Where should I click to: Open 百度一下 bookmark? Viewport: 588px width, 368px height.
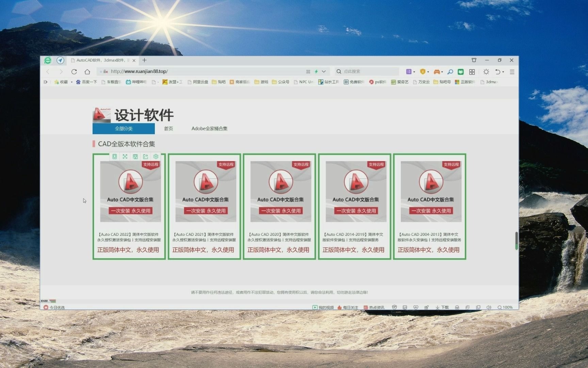point(86,82)
